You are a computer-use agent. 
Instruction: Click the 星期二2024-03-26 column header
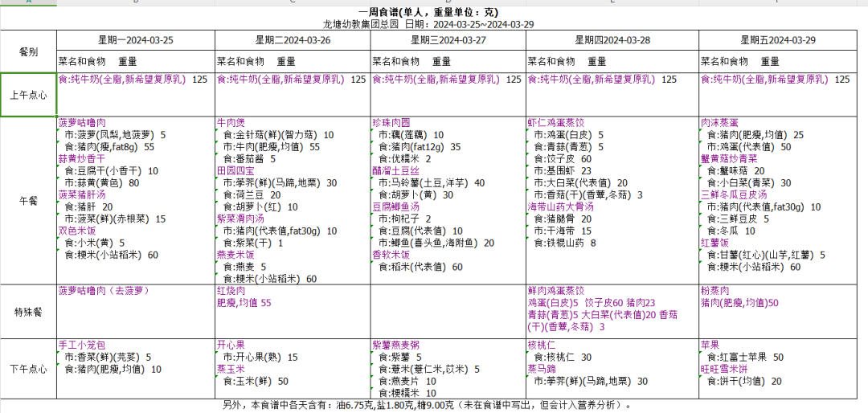293,40
